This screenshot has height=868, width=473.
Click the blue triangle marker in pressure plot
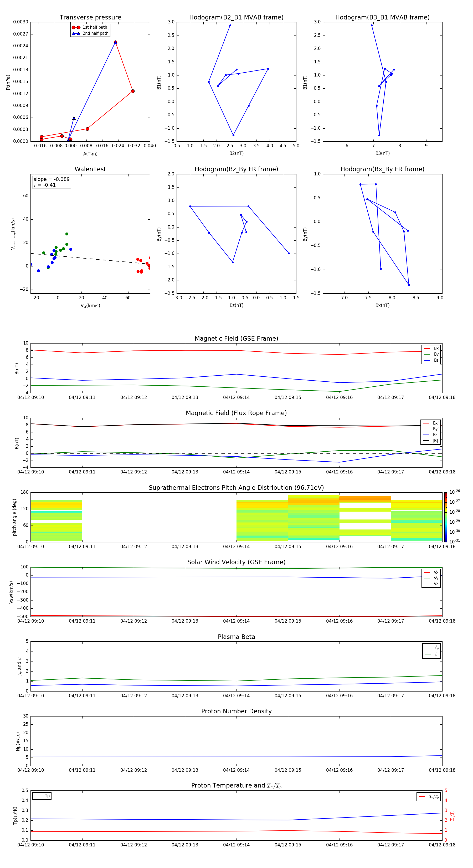[x=74, y=118]
